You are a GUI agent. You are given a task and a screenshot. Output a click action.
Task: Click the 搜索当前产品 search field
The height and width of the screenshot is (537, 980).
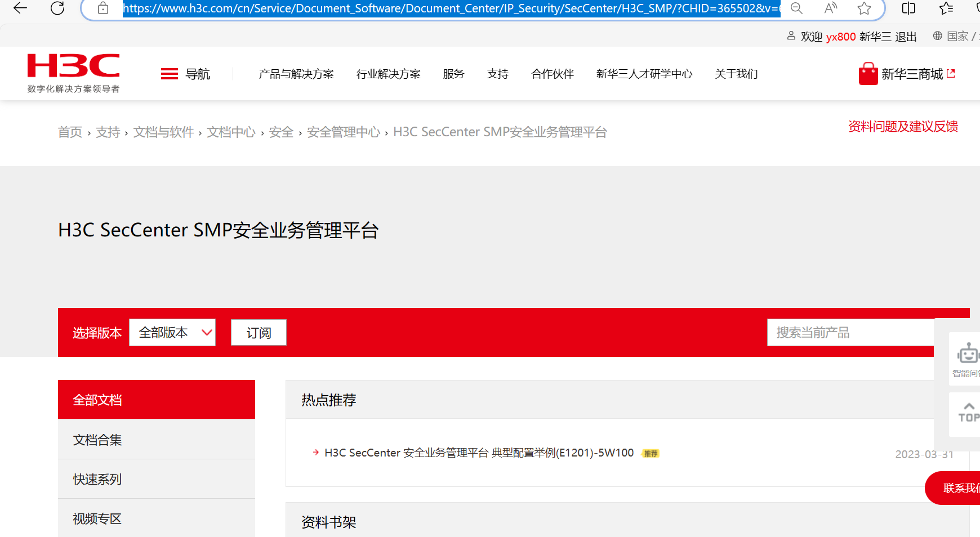[x=850, y=333]
